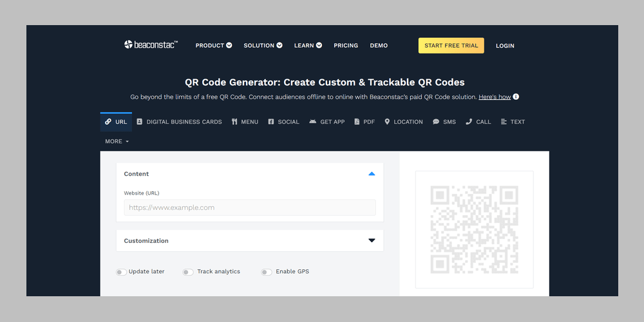Open the Pricing page link
This screenshot has width=644, height=322.
click(346, 46)
